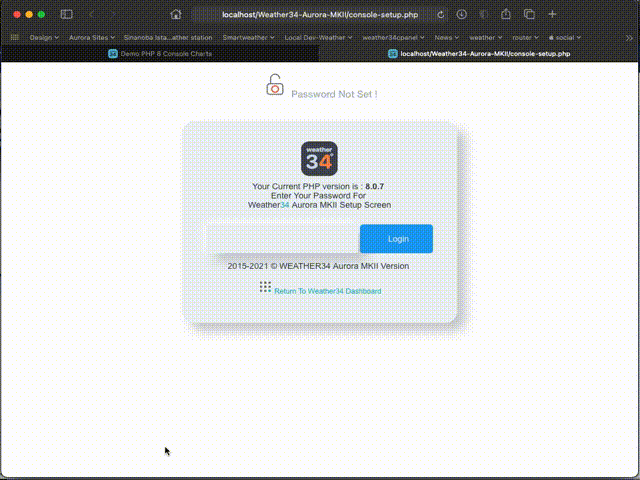The image size is (640, 480).
Task: Click the open padlock icon
Action: pyautogui.click(x=275, y=84)
